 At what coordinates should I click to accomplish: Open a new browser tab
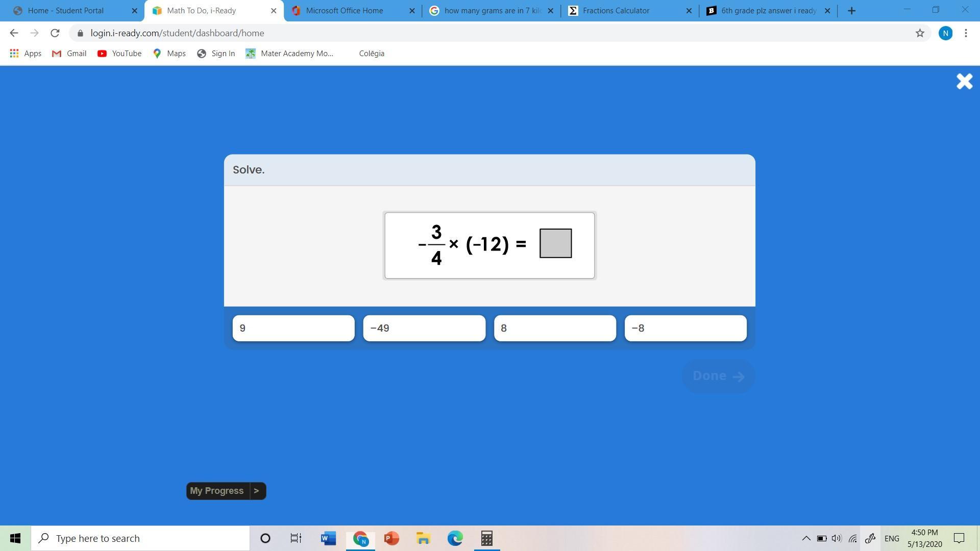pos(851,11)
